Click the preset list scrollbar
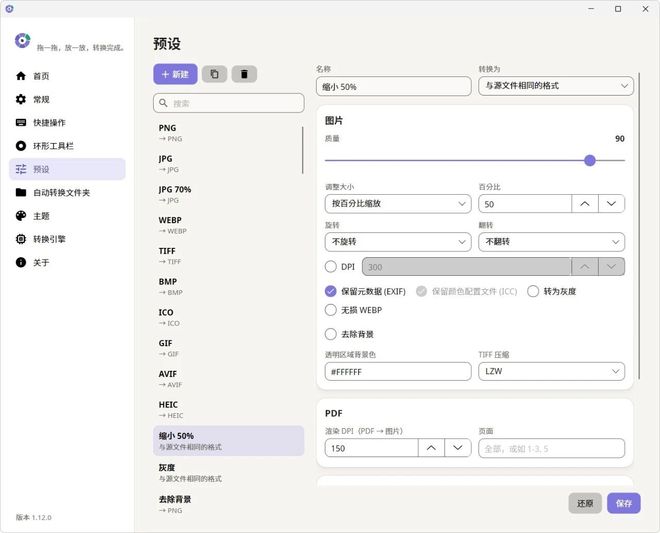Image resolution: width=660 pixels, height=533 pixels. click(303, 150)
